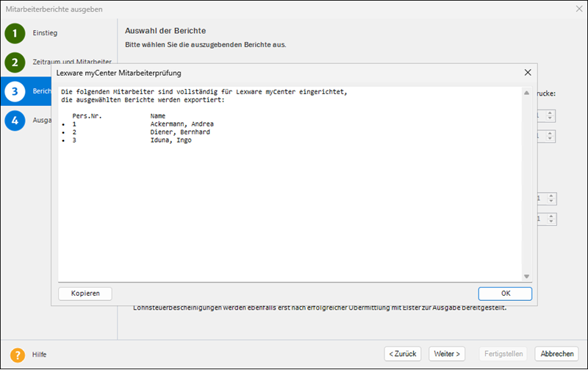The width and height of the screenshot is (588, 370).
Task: Close the Mitarbeiterprüfung dialog with X
Action: tap(528, 72)
